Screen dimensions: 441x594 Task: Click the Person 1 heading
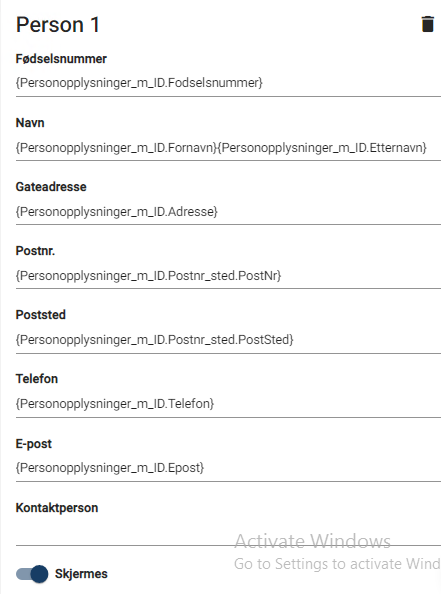point(58,25)
